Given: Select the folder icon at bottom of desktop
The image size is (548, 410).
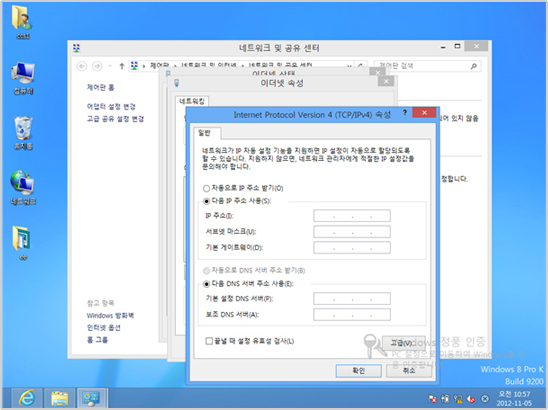Looking at the screenshot, I should pos(22,242).
